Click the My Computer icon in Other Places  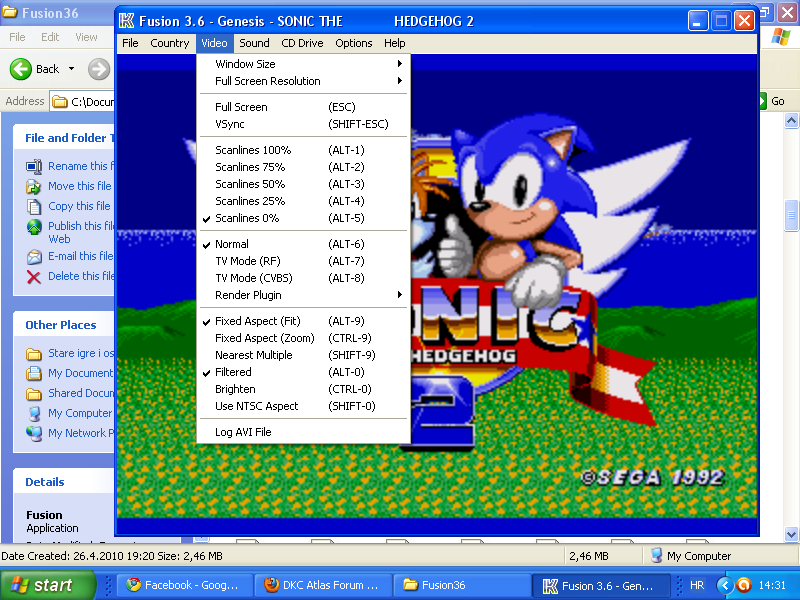tap(36, 413)
